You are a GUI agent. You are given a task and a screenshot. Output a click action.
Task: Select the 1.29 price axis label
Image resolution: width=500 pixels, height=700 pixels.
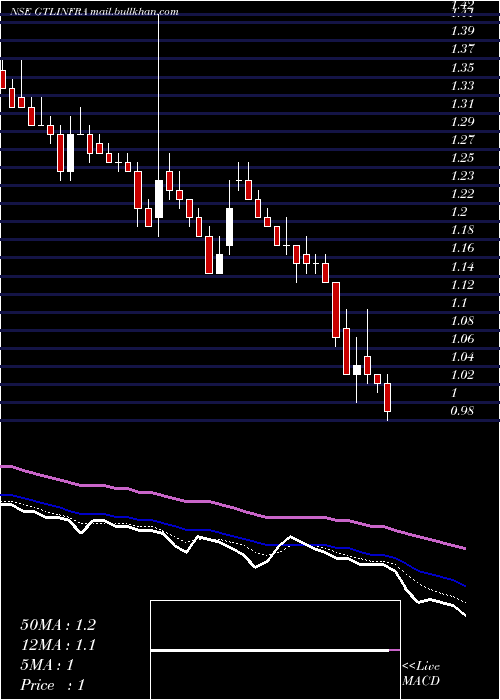[462, 121]
